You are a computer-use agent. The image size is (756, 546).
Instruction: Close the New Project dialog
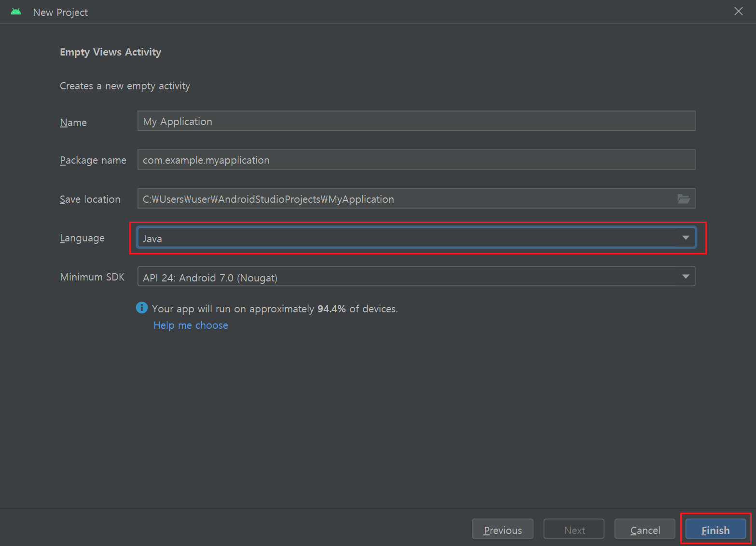(x=739, y=11)
